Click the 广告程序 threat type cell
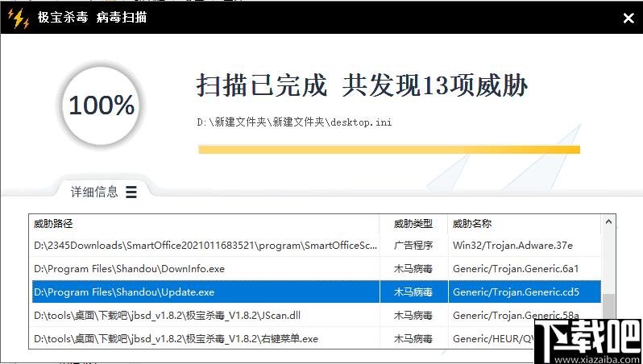Screen dimensions: 643x364 413,246
